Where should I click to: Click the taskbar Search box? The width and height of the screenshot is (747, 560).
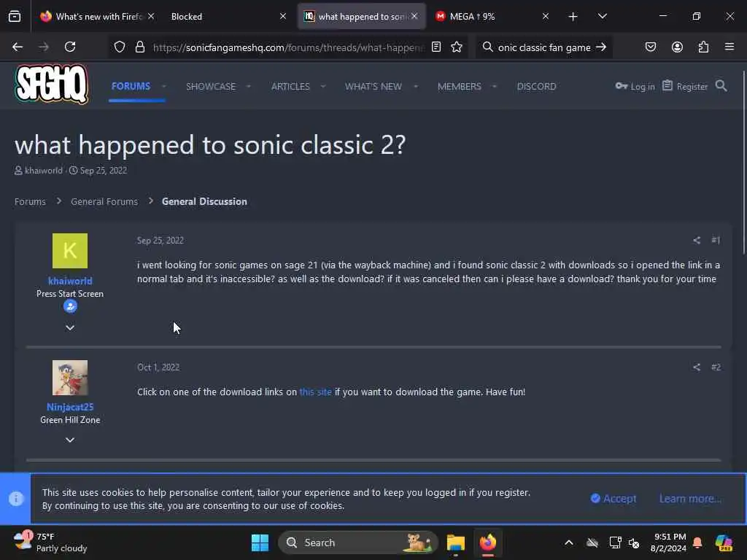[x=357, y=542]
